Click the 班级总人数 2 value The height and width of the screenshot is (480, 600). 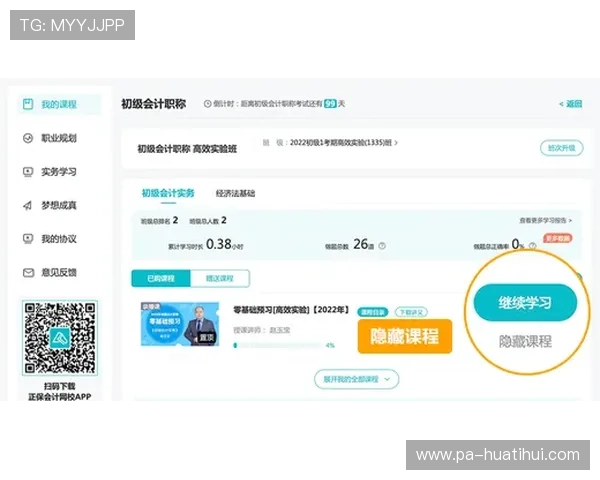point(224,220)
